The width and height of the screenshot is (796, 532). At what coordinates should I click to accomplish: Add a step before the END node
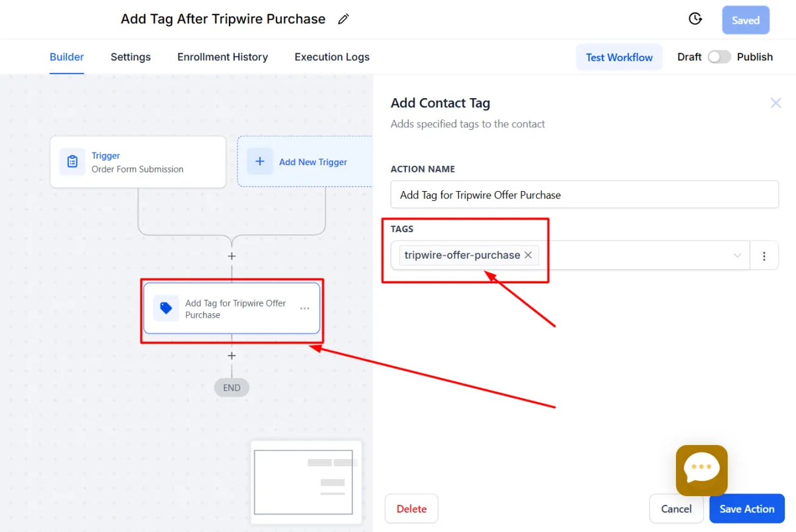(x=232, y=356)
